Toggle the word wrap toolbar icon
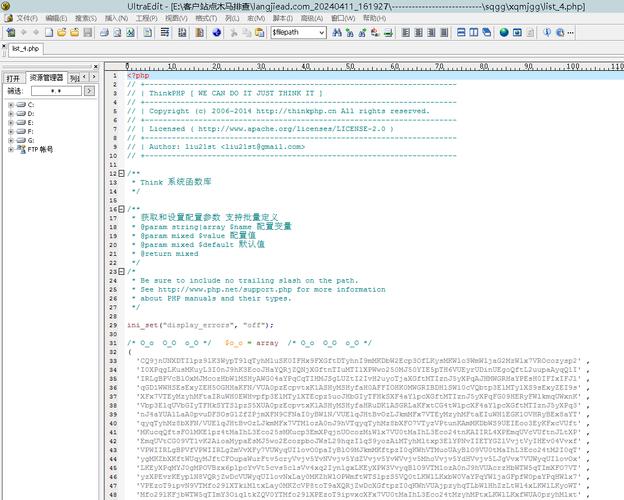Viewport: 624px width, 500px height. coord(165,33)
